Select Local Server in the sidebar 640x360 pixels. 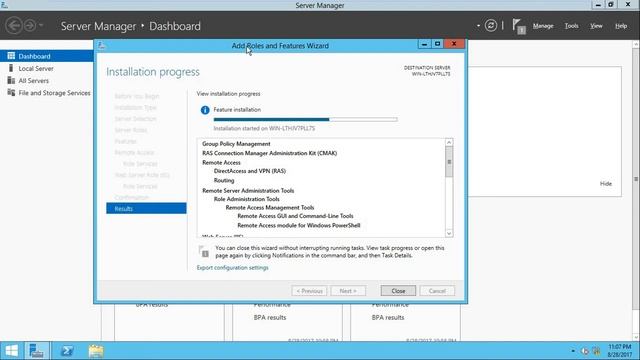pyautogui.click(x=36, y=69)
